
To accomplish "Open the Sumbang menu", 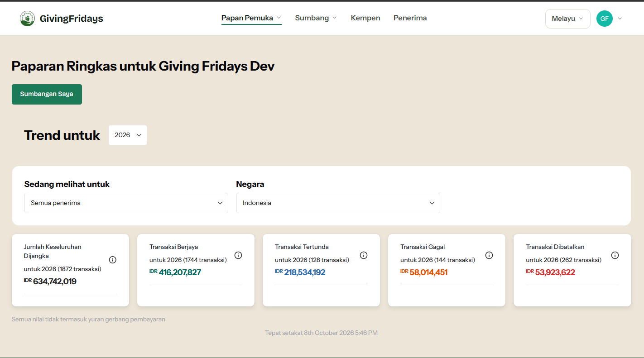I will [316, 18].
